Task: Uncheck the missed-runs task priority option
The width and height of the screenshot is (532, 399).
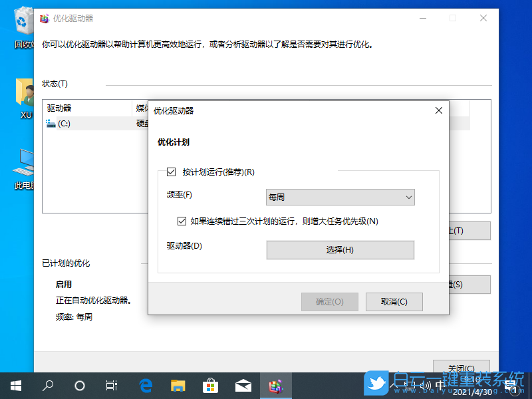Action: (x=182, y=221)
